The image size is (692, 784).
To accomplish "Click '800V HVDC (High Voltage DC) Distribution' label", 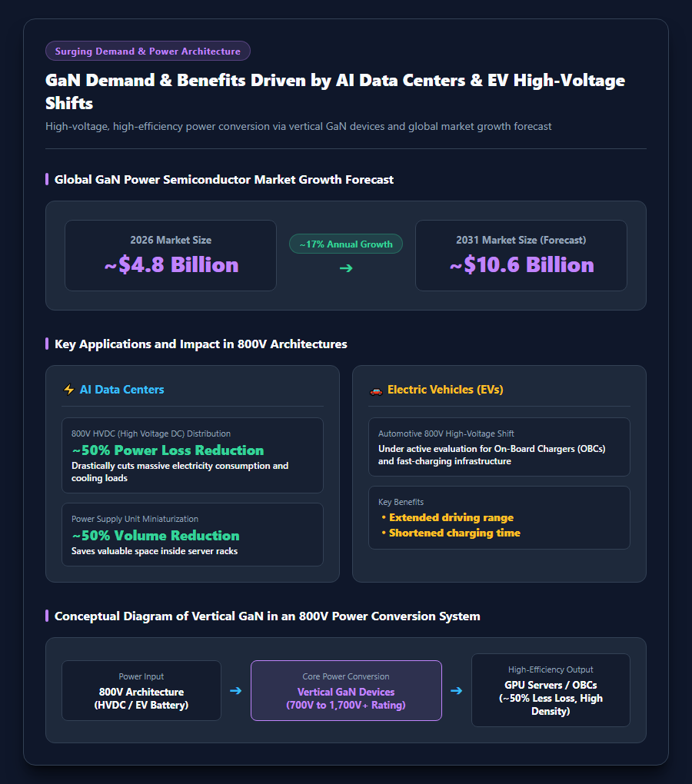I will (151, 434).
